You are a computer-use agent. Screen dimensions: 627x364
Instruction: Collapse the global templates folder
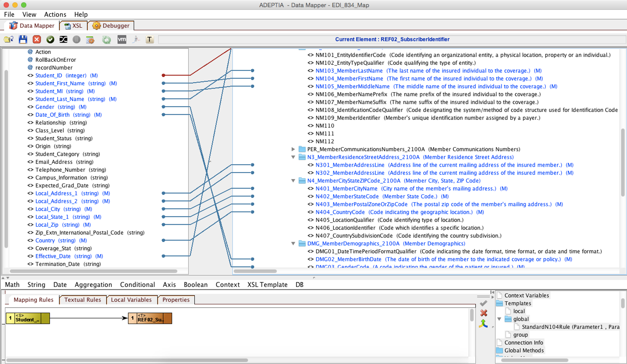pyautogui.click(x=499, y=319)
